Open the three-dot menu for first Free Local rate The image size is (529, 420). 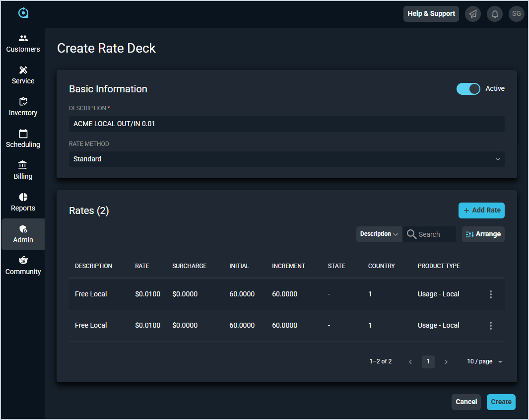click(490, 294)
